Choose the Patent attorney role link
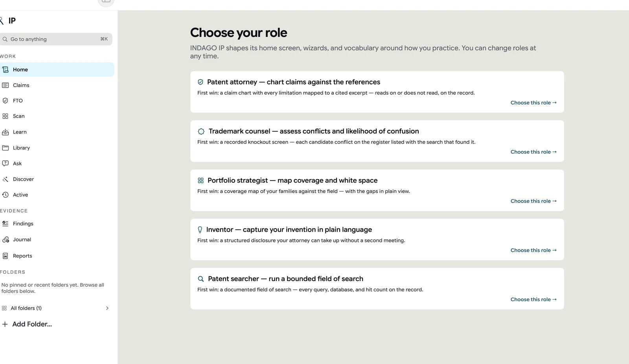629x364 pixels. click(533, 102)
